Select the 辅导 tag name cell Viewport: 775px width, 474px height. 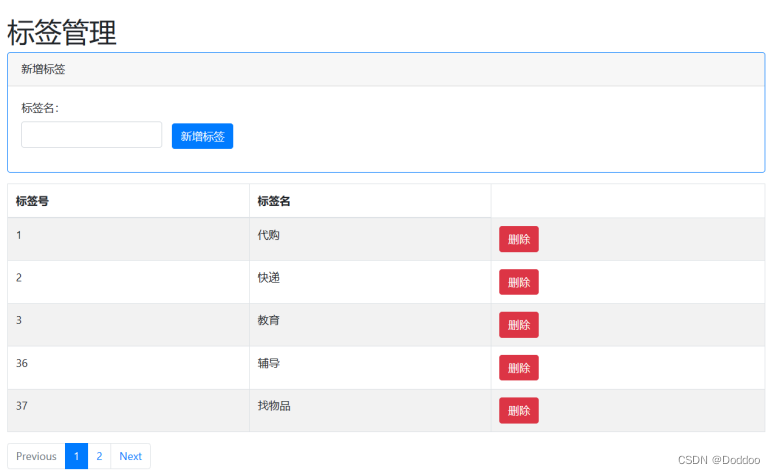(370, 368)
